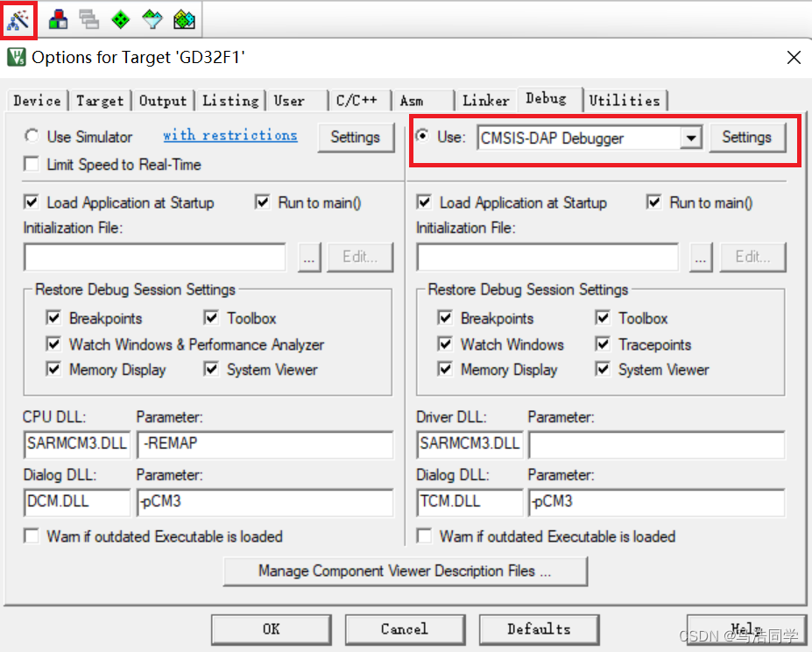
Task: Toggle the Tracepoints checkbox
Action: point(603,344)
